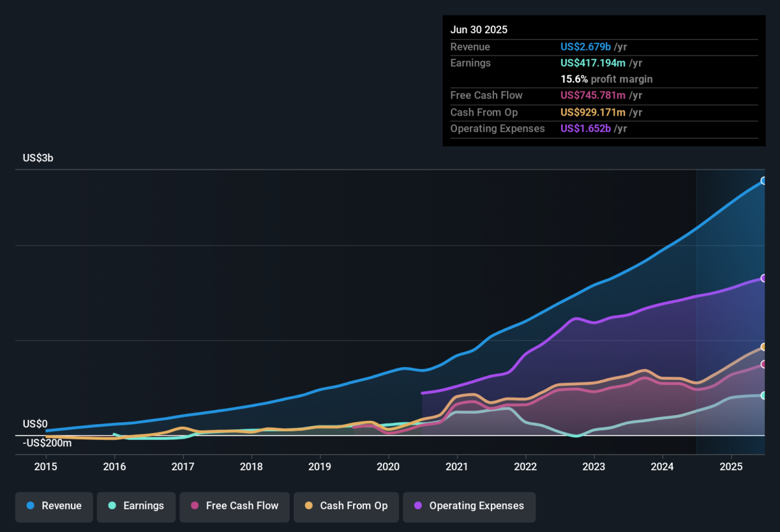
Task: Click the Free Cash Flow endpoint marker
Action: (x=764, y=364)
